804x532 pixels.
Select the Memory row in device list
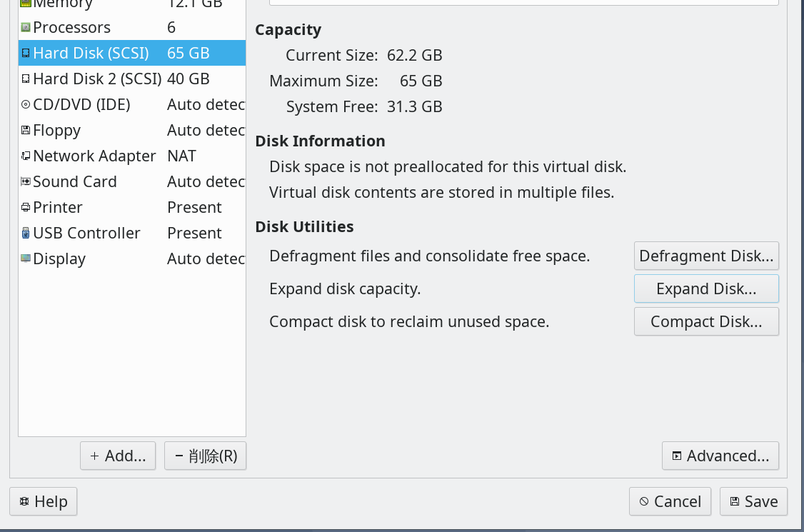coord(63,4)
